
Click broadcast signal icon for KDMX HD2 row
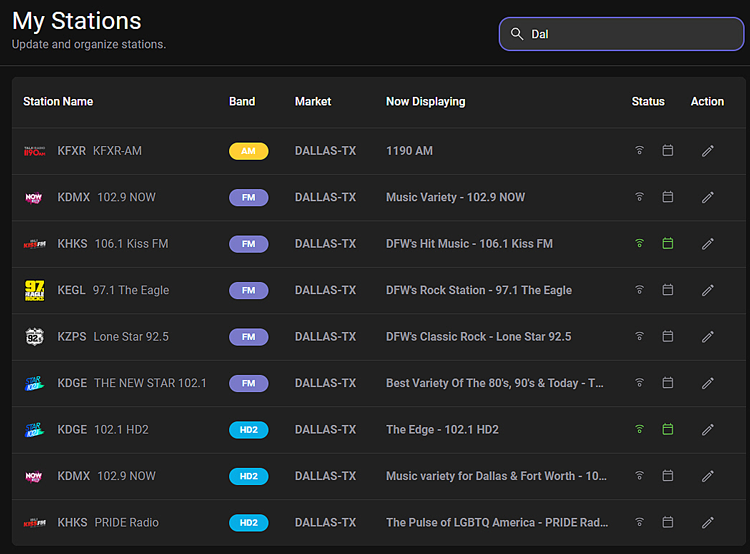[x=640, y=476]
